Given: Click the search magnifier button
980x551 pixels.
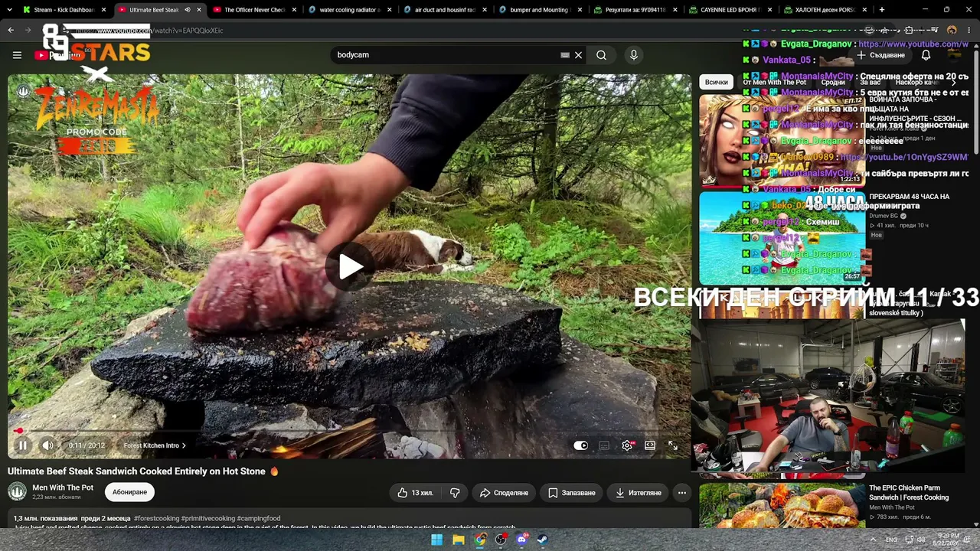Looking at the screenshot, I should 602,55.
